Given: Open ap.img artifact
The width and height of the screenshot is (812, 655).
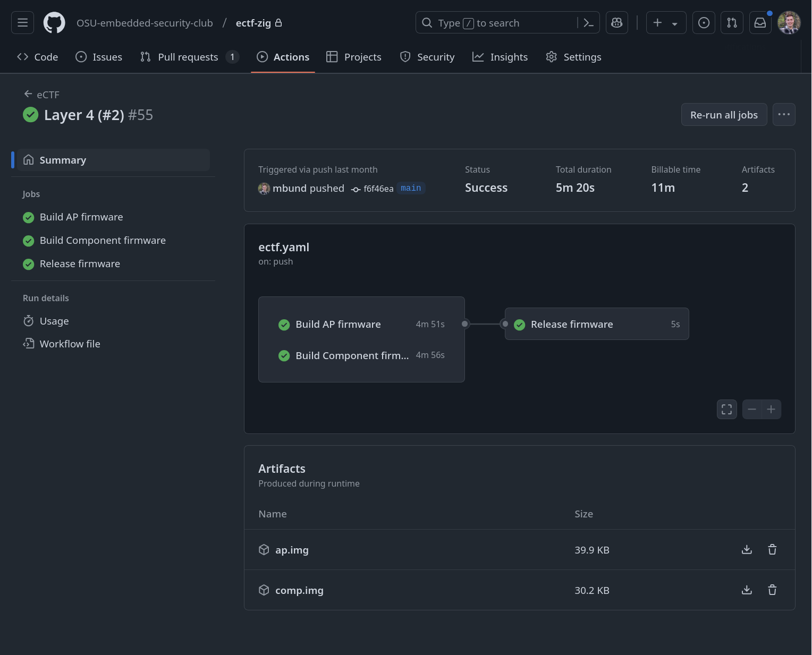Looking at the screenshot, I should [x=292, y=550].
